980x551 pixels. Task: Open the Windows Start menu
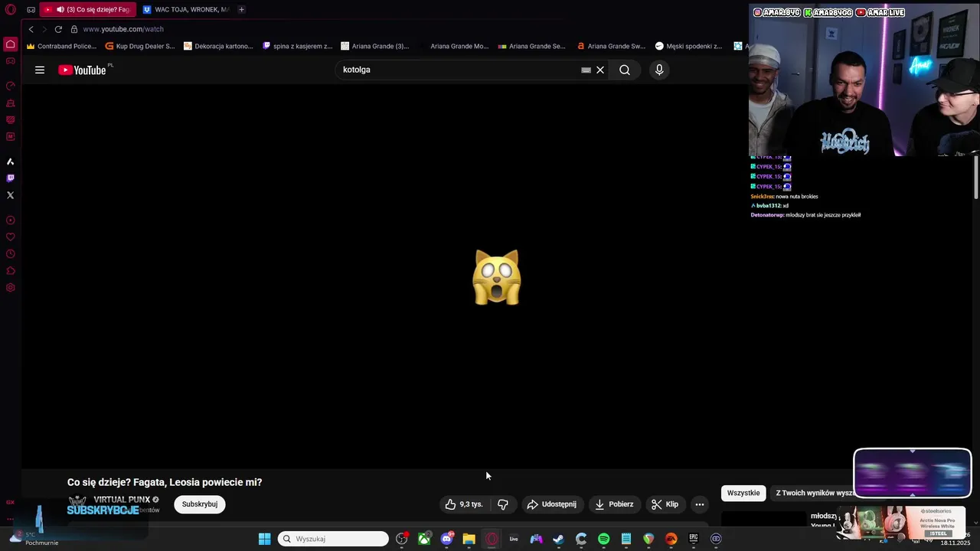264,539
